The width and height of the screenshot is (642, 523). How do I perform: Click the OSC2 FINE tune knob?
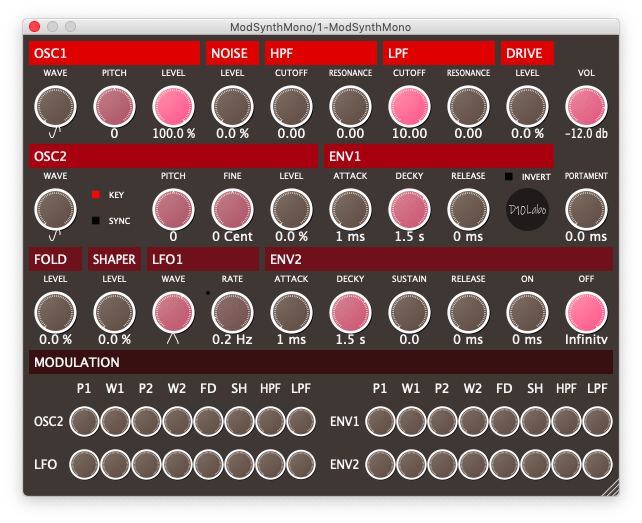coord(232,208)
